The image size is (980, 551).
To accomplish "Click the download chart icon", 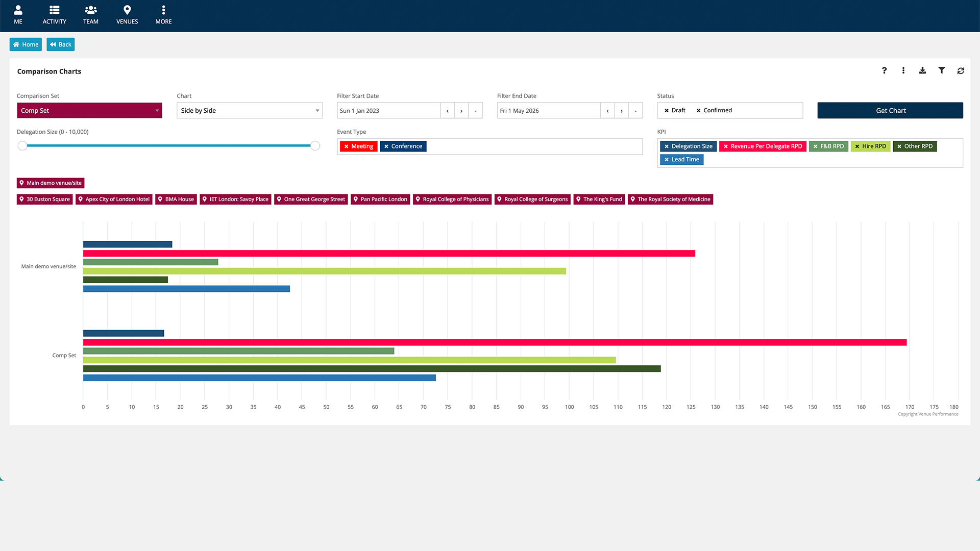I will [x=922, y=70].
